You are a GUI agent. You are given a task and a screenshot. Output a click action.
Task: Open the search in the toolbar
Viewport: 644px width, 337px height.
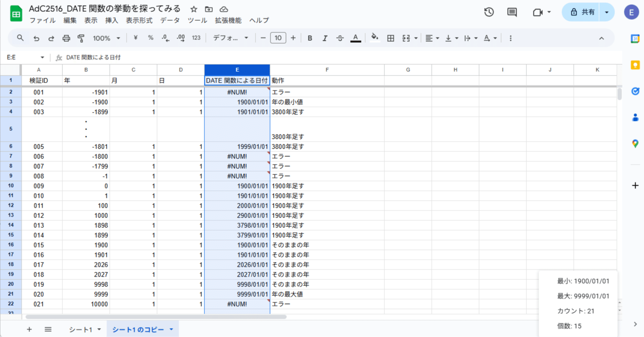click(x=20, y=37)
